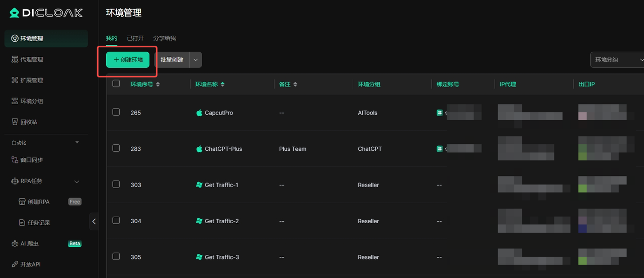
Task: Expand the 批量创建 dropdown arrow
Action: (196, 60)
